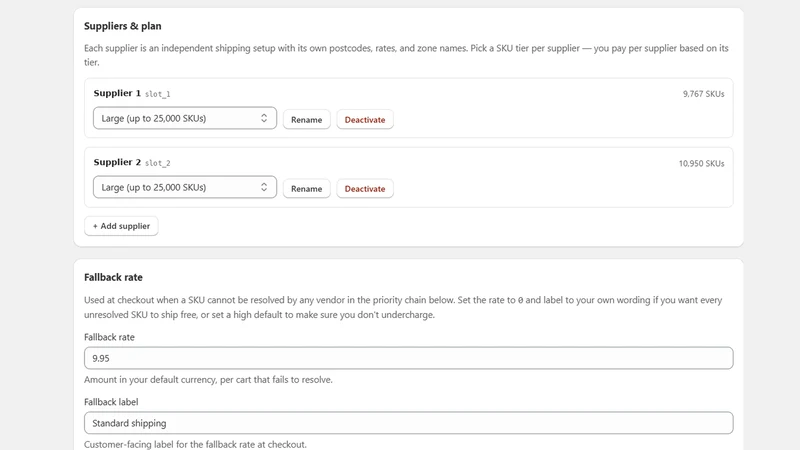Click the 10,950 SKUs count

(x=702, y=163)
